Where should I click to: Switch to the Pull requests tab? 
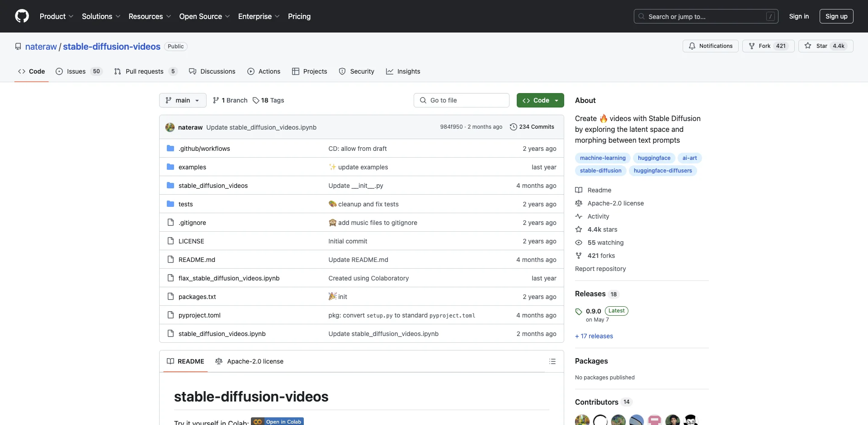coord(146,71)
